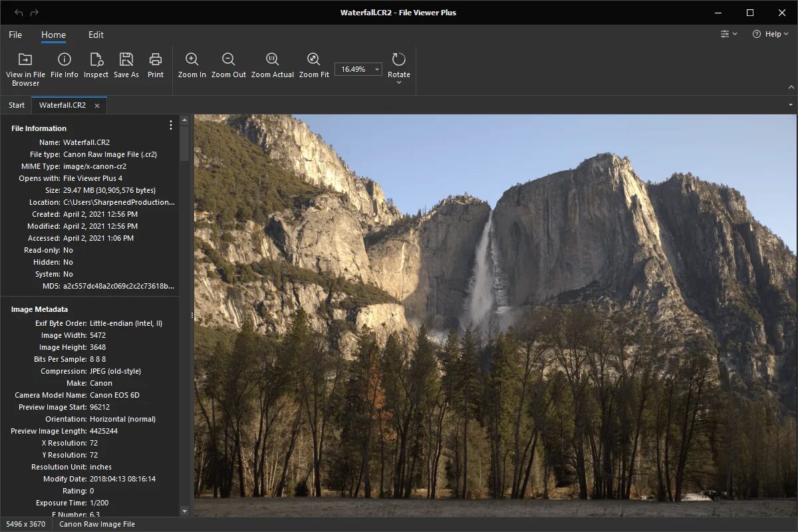This screenshot has height=532, width=798.
Task: Open the tab list dropdown arrow
Action: coord(791,105)
